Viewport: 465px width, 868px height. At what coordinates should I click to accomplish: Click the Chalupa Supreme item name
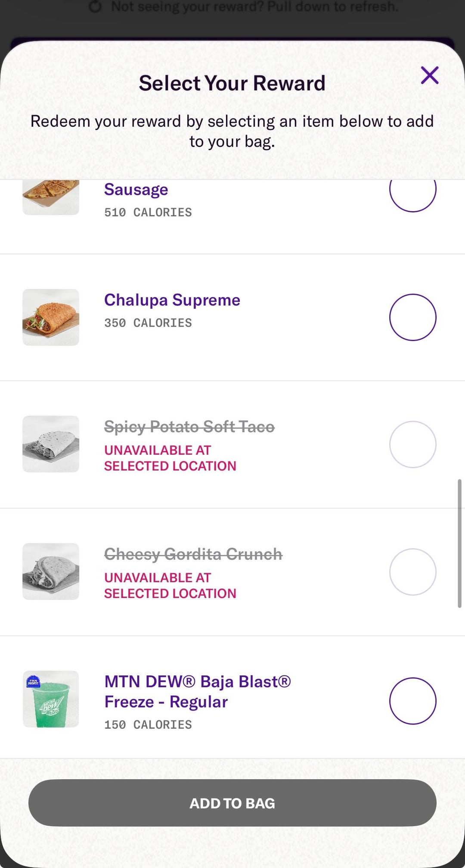[172, 300]
